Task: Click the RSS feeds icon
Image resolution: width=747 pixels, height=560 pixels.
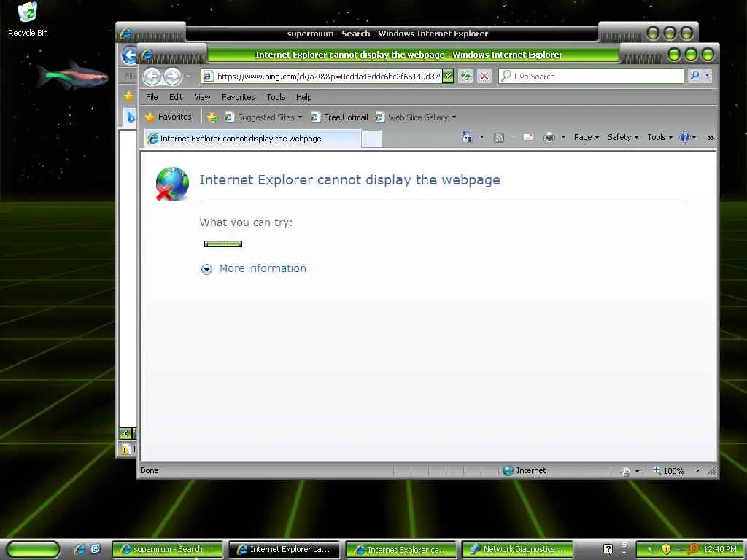Action: point(499,138)
